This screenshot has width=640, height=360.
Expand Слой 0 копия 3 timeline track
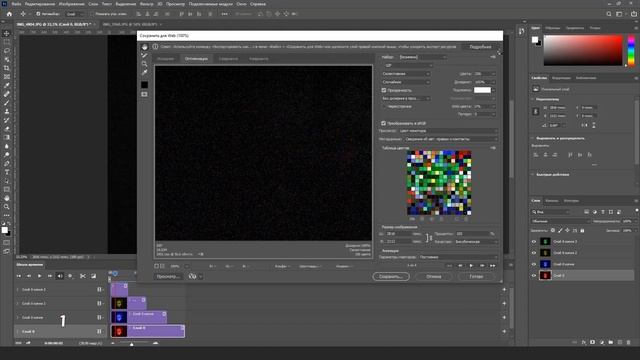point(18,289)
